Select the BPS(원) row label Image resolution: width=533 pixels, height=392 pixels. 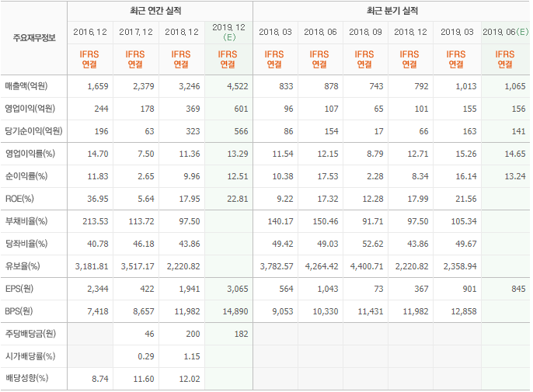(x=19, y=311)
